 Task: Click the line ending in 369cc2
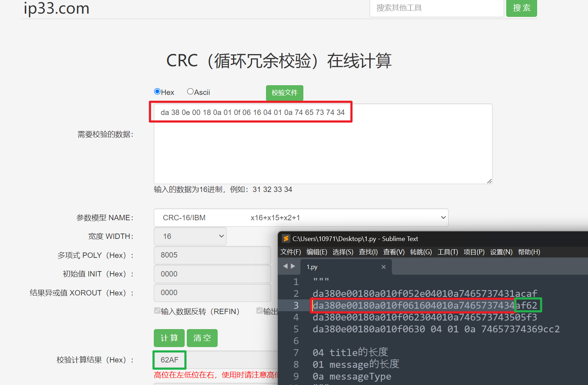click(436, 329)
